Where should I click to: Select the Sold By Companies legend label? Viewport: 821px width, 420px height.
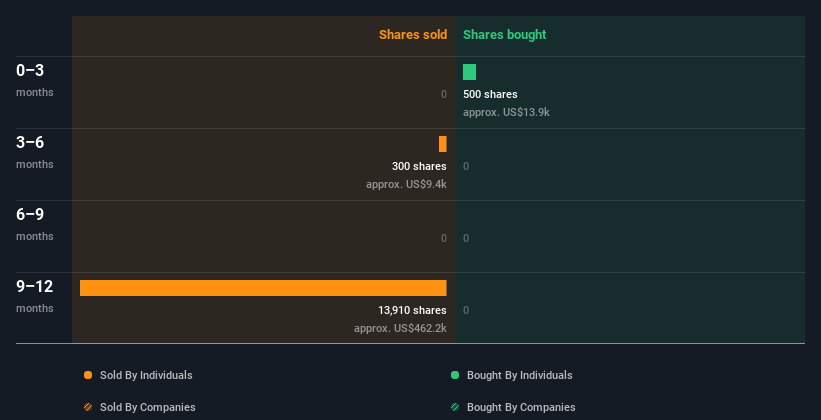click(x=148, y=407)
